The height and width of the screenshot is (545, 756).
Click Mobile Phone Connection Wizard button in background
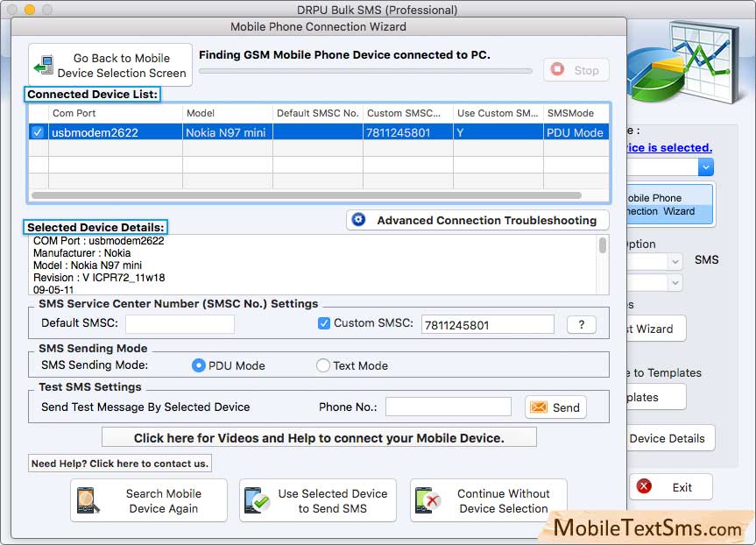671,204
